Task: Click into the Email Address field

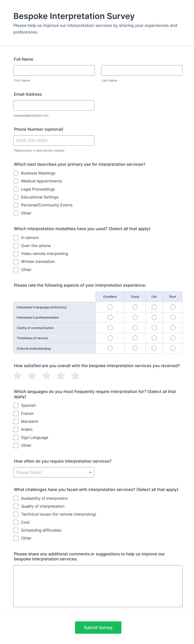Action: (x=54, y=105)
